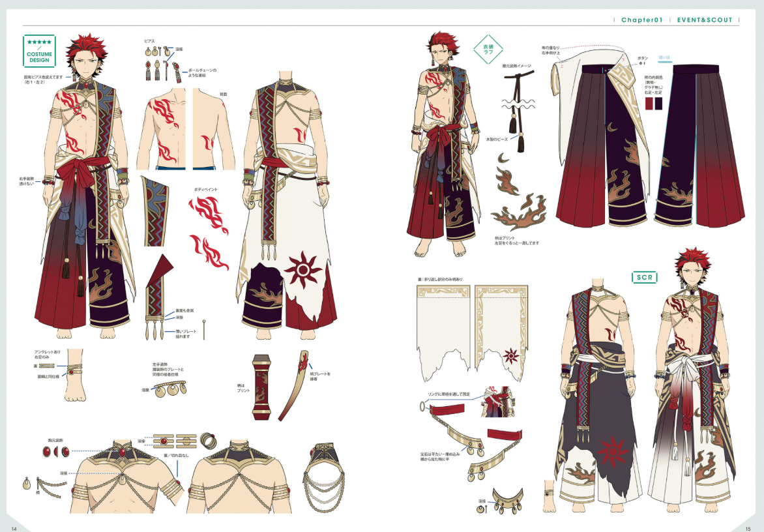Click the Chapter01 header text

point(641,20)
